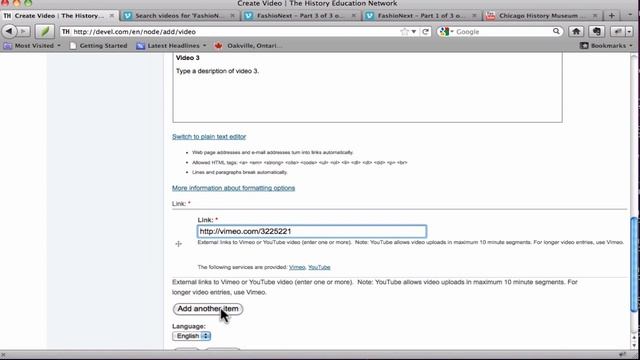Click the top-right toolbar button left of dropdown arrow
This screenshot has height=360, width=640.
pyautogui.click(x=618, y=31)
